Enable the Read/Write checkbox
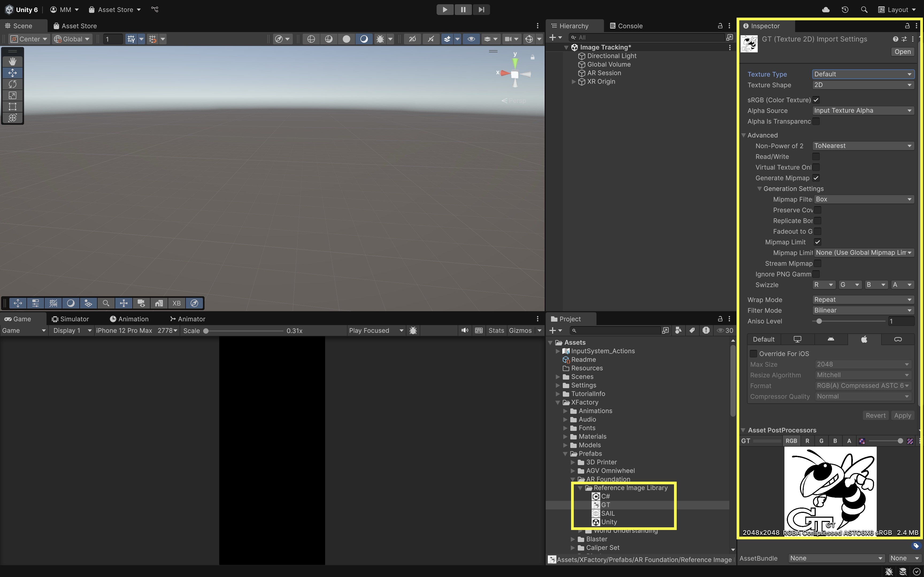The height and width of the screenshot is (577, 924). [816, 157]
